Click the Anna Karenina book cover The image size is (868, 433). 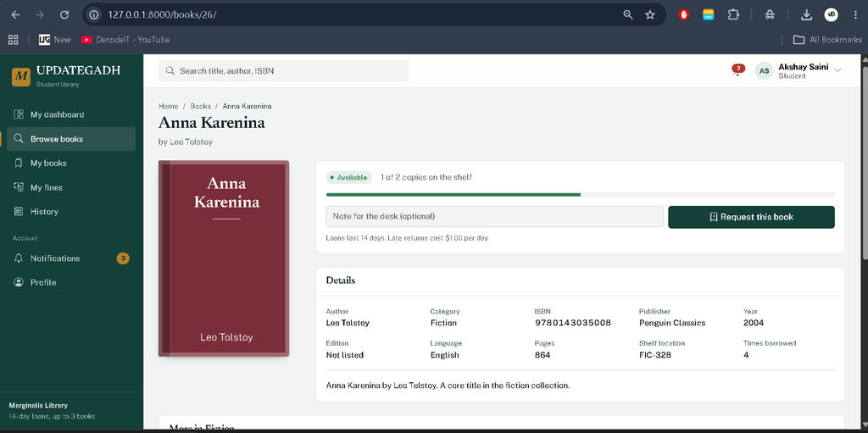coord(224,258)
